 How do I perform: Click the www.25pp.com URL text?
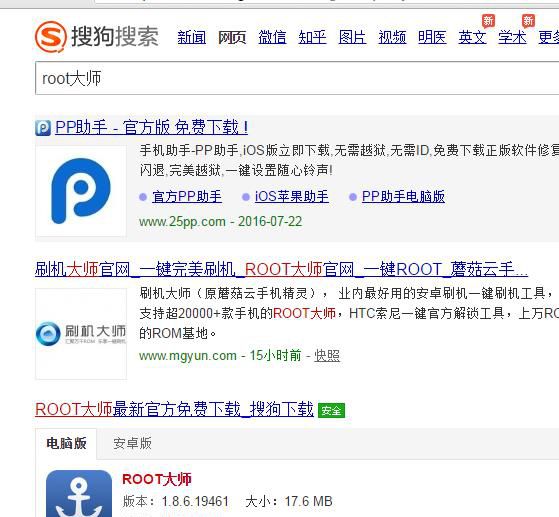coord(182,222)
